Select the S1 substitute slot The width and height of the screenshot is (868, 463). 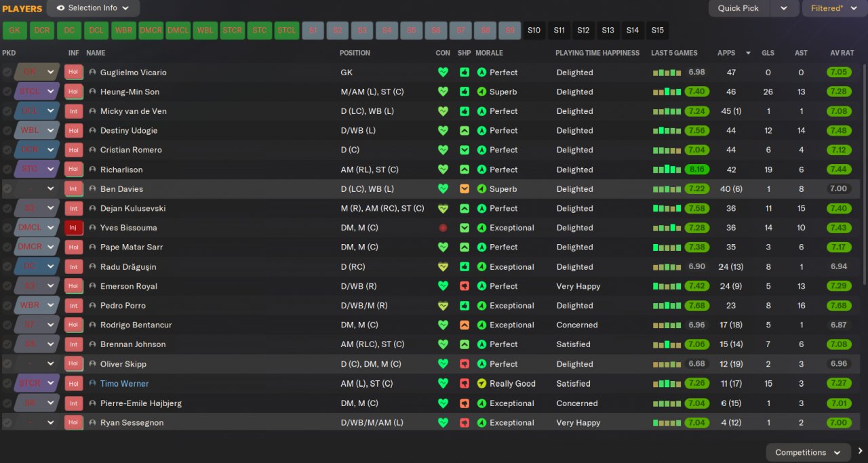point(313,31)
